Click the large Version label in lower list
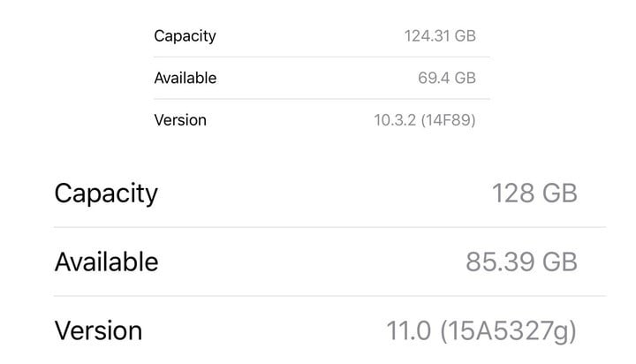 pos(98,330)
